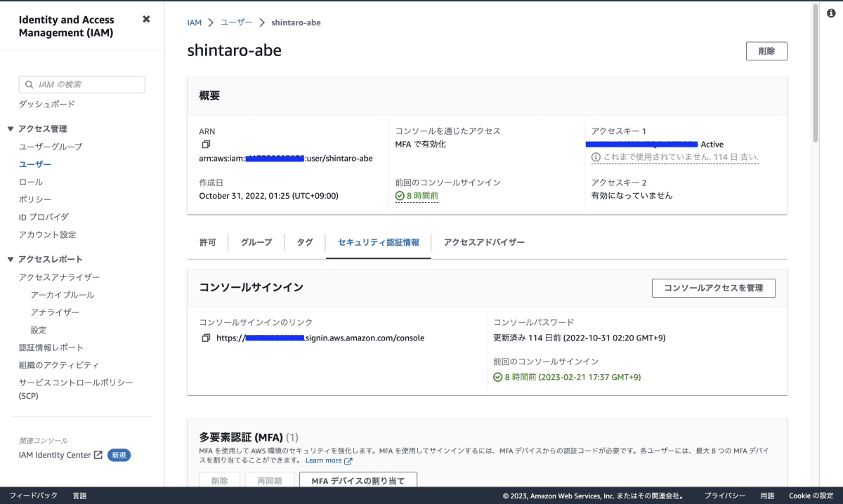Go to the ユーザー breadcrumb link

237,22
